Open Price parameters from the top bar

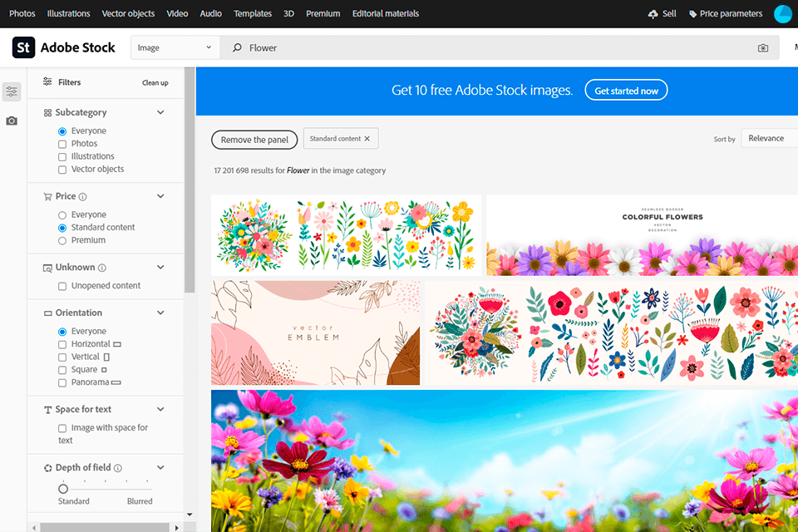click(727, 13)
